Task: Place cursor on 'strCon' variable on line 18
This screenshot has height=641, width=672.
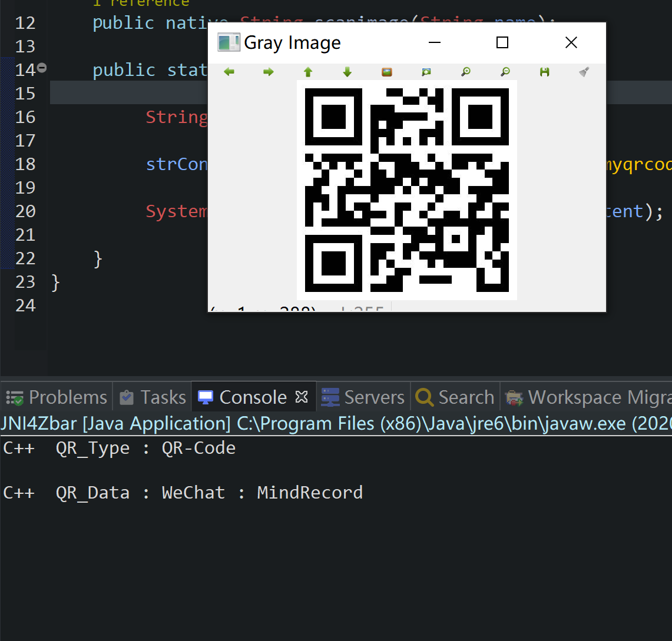Action: [x=177, y=164]
